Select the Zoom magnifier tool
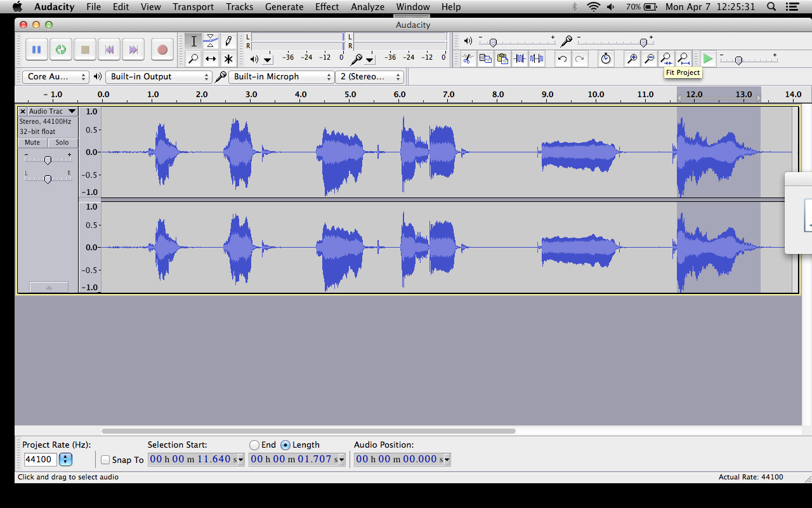Image resolution: width=812 pixels, height=508 pixels. pos(193,59)
